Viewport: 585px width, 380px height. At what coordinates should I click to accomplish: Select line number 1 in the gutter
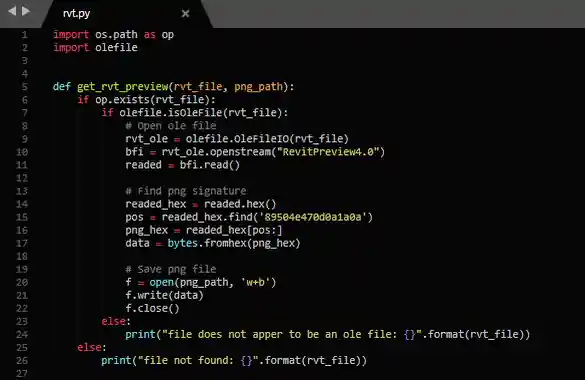24,35
